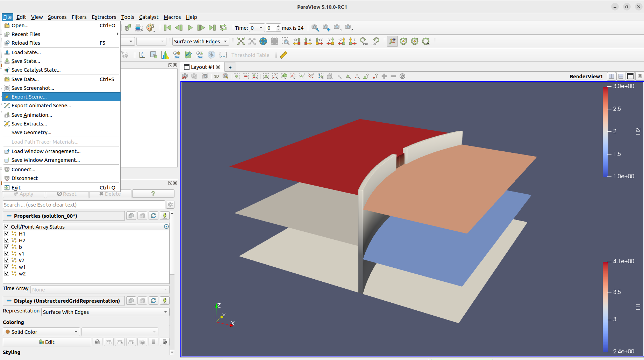Play the animation
Screen dimensions: 644x360
[x=190, y=28]
